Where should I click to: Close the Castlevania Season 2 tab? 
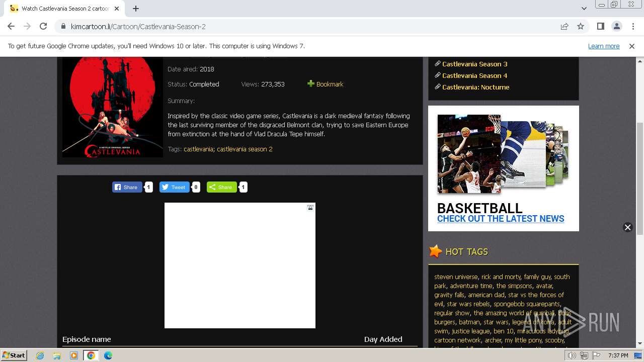(x=117, y=9)
